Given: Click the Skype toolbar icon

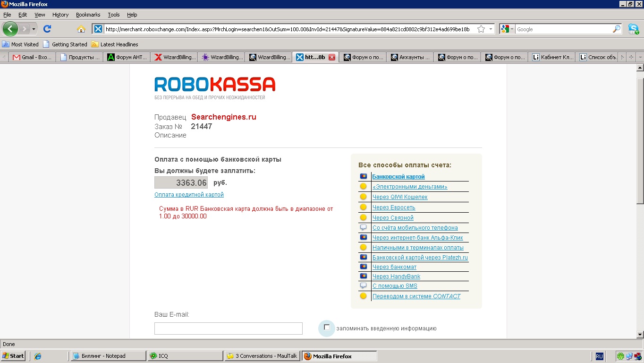Looking at the screenshot, I should pos(634,29).
